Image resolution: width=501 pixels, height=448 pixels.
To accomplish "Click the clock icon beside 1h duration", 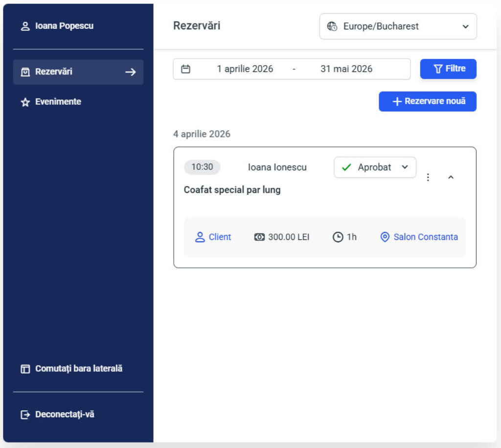I will coord(338,237).
